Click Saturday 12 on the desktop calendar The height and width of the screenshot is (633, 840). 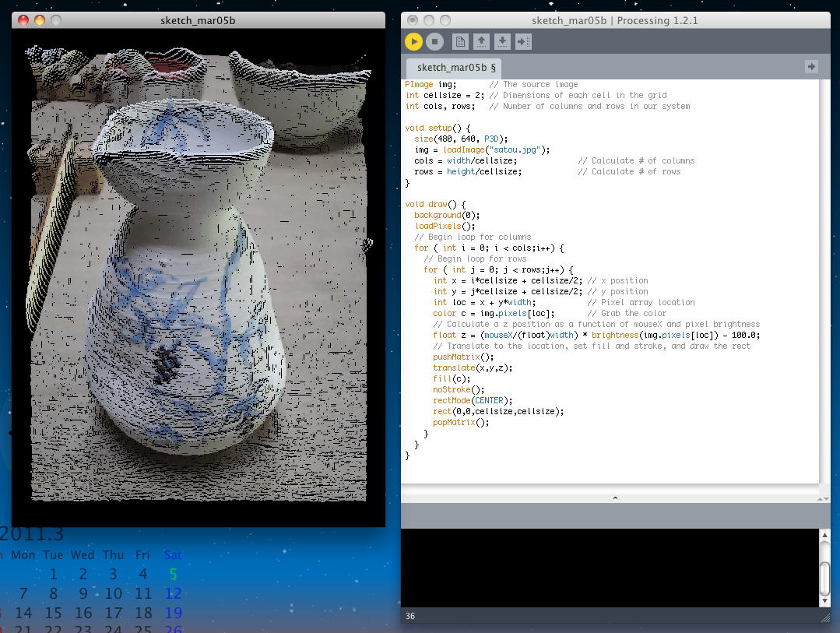click(173, 593)
